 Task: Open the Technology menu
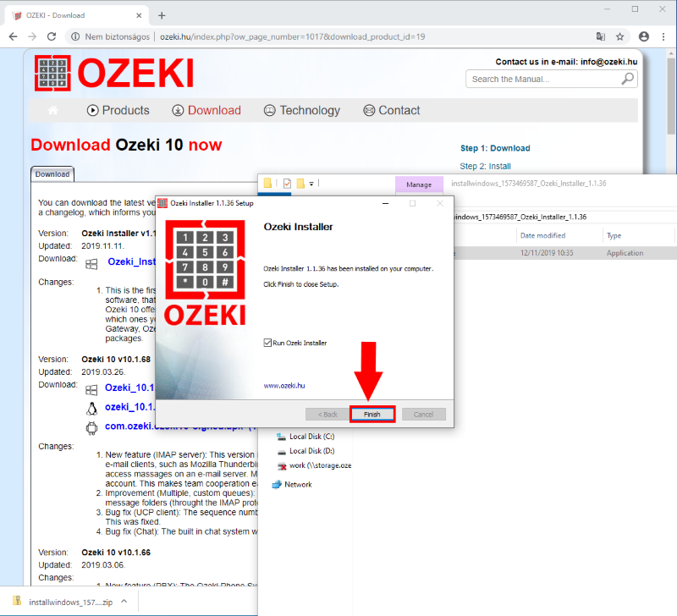302,111
